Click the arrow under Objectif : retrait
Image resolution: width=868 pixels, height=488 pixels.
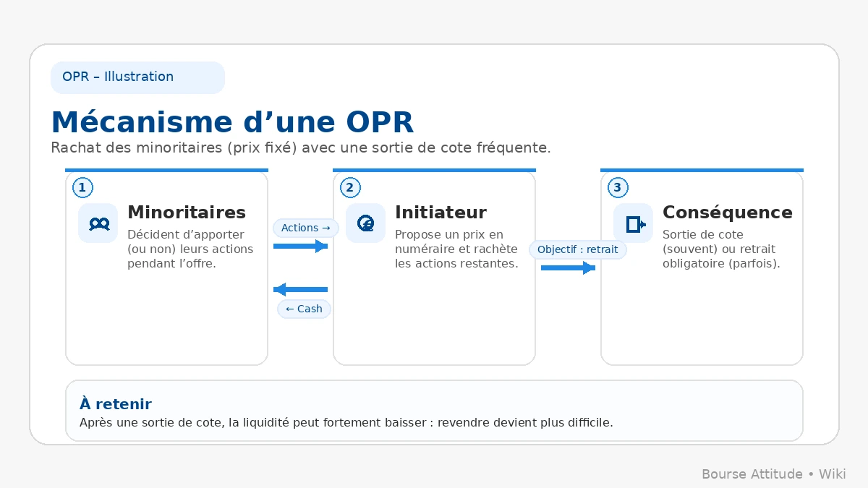(x=568, y=268)
